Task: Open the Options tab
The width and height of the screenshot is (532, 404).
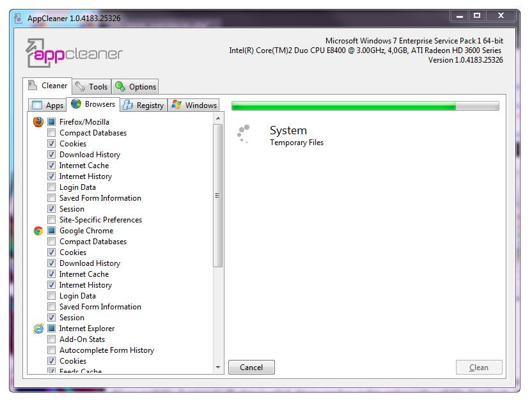Action: pos(136,87)
